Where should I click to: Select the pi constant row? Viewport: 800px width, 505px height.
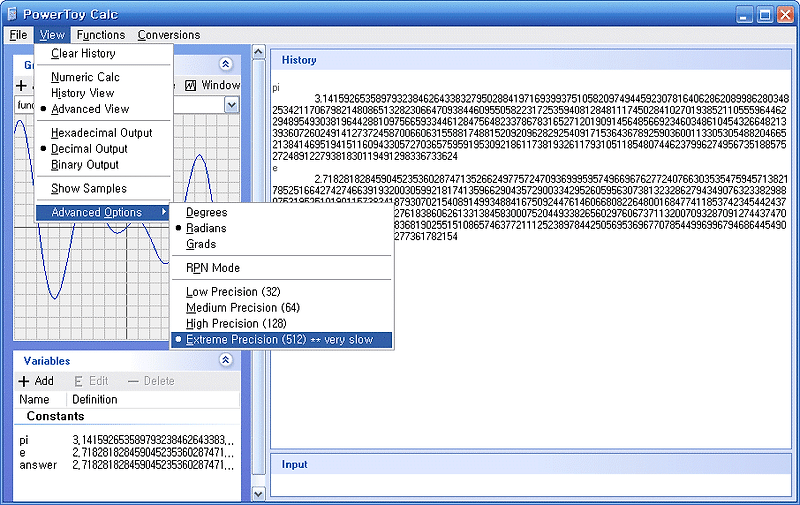point(127,440)
